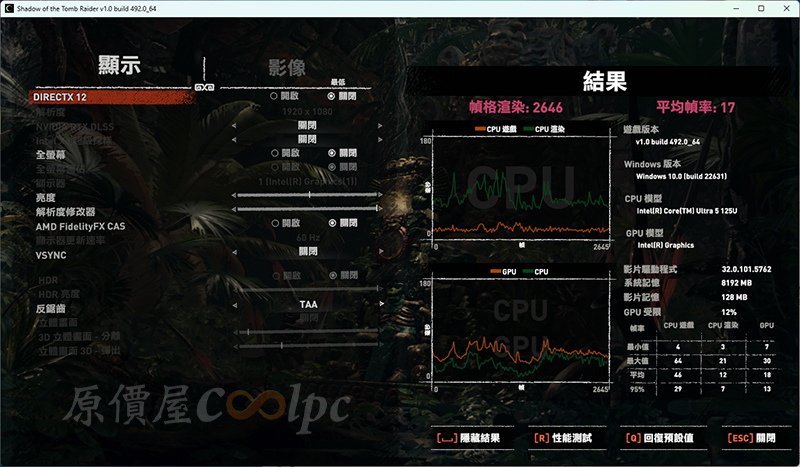Maximize the game window
The image size is (800, 467).
point(761,9)
